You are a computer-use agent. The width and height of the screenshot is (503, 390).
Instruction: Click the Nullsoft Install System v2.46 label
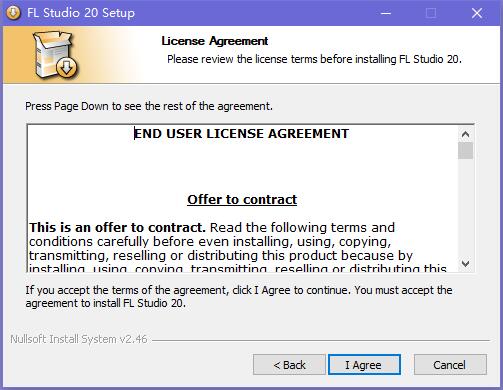pos(79,339)
